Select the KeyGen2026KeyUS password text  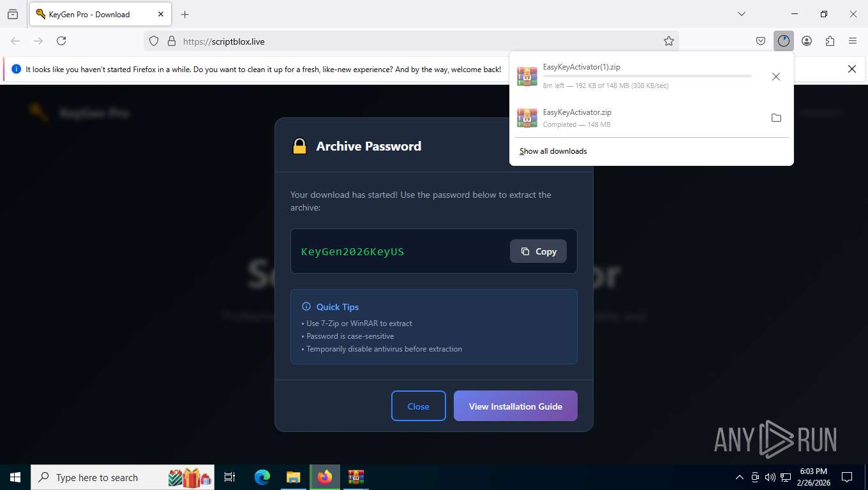coord(352,251)
